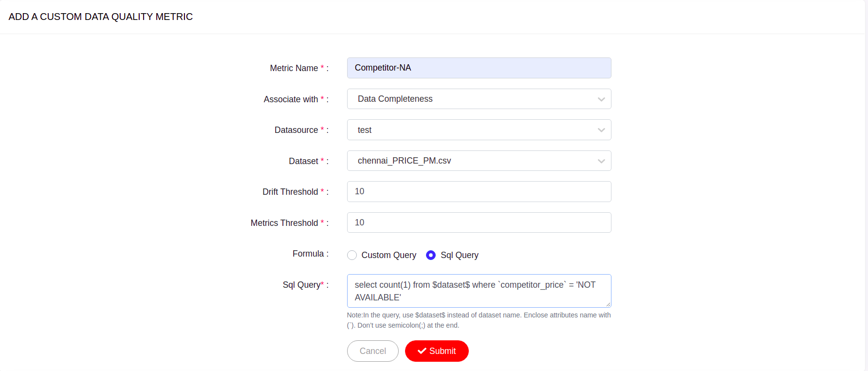Click the chevron arrow in Associate with field

pos(601,99)
